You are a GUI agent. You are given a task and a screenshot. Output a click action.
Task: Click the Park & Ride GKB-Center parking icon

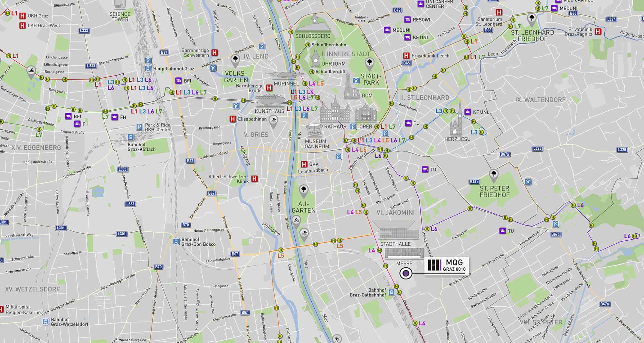coord(139,127)
